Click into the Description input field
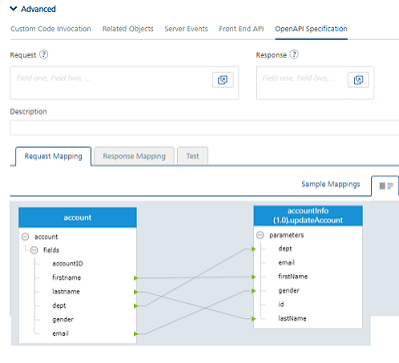The image size is (399, 363). click(x=204, y=128)
